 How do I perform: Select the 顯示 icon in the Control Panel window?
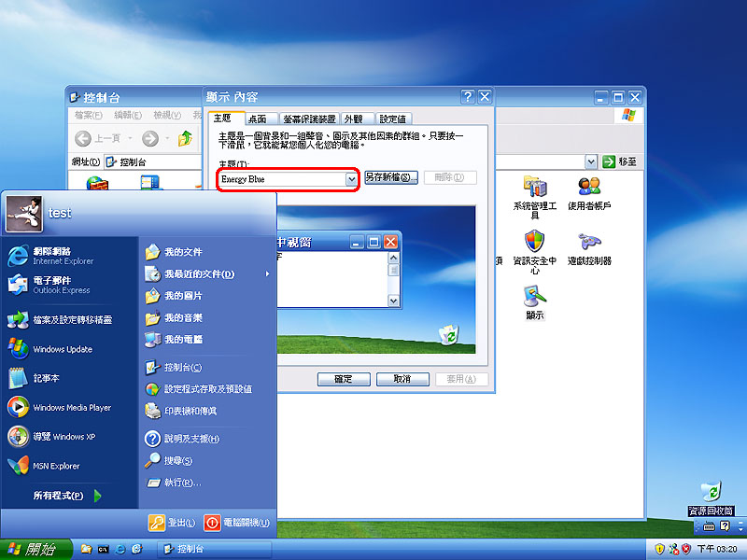click(x=534, y=302)
